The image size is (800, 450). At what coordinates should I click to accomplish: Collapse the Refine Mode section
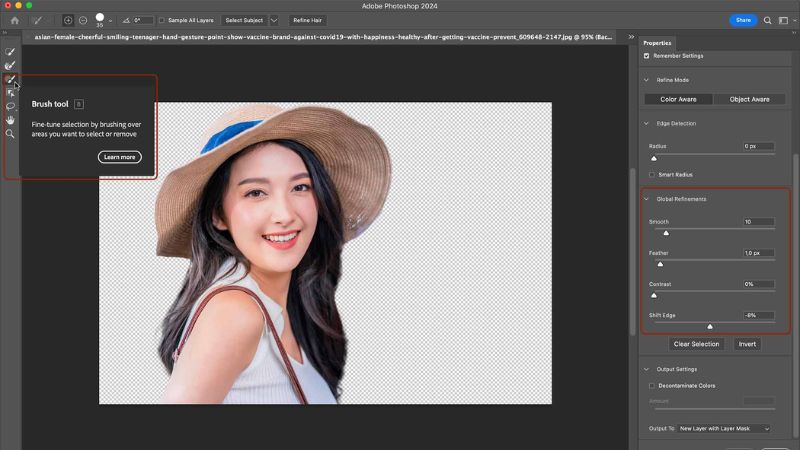coord(646,80)
